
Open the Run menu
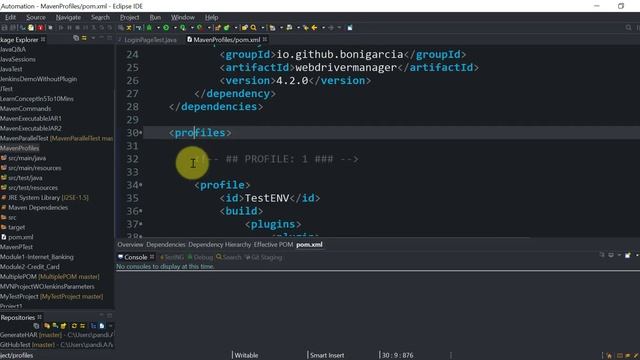(155, 17)
